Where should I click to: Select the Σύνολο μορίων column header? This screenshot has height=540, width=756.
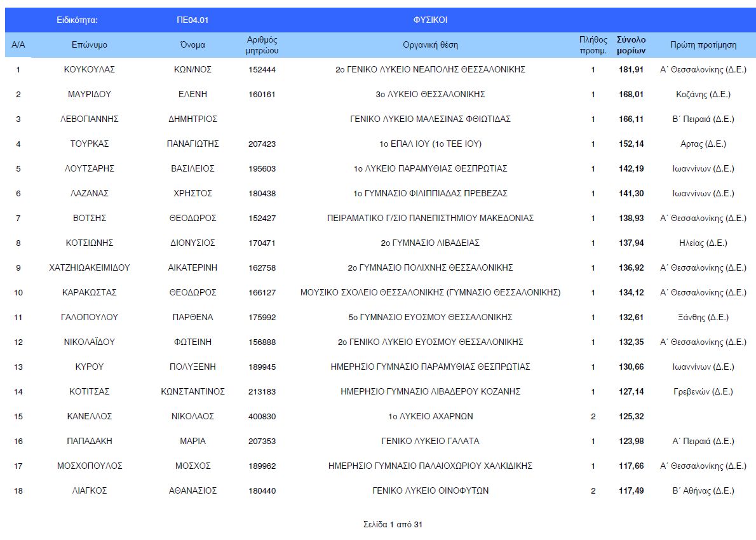631,45
